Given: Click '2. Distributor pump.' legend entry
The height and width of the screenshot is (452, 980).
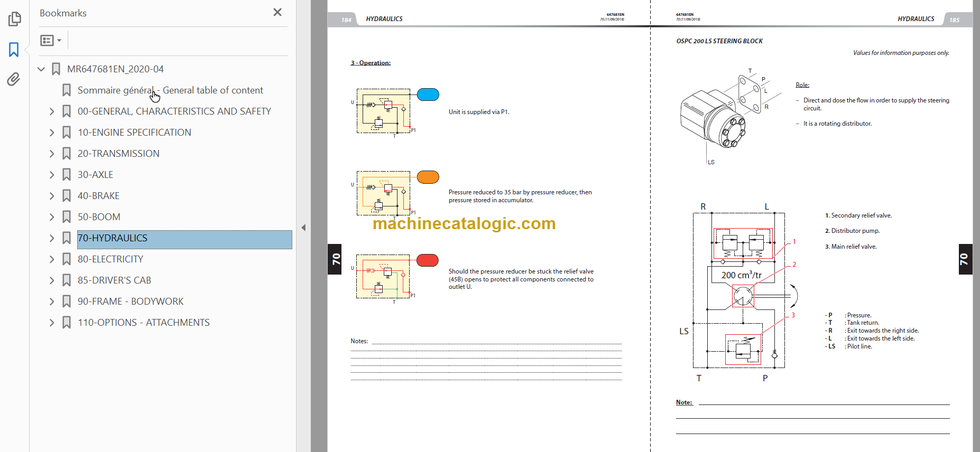Looking at the screenshot, I should (852, 231).
